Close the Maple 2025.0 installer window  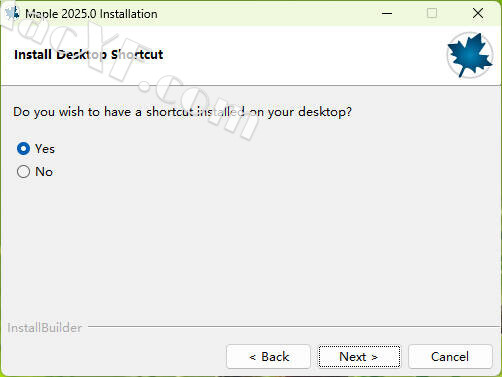[478, 13]
